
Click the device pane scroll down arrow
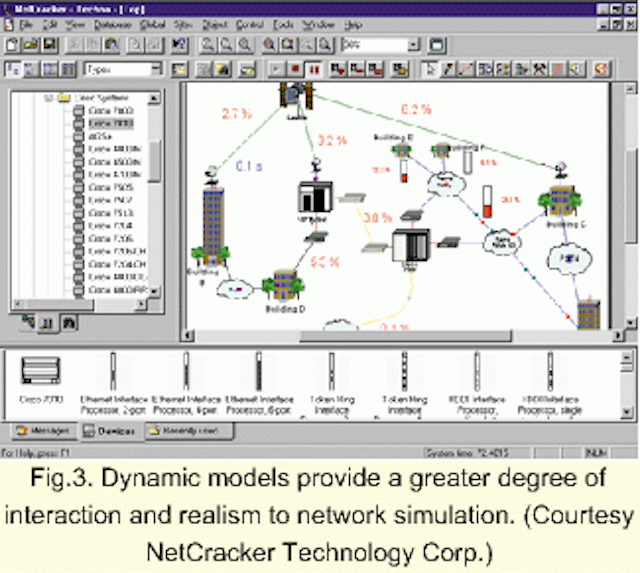(627, 413)
